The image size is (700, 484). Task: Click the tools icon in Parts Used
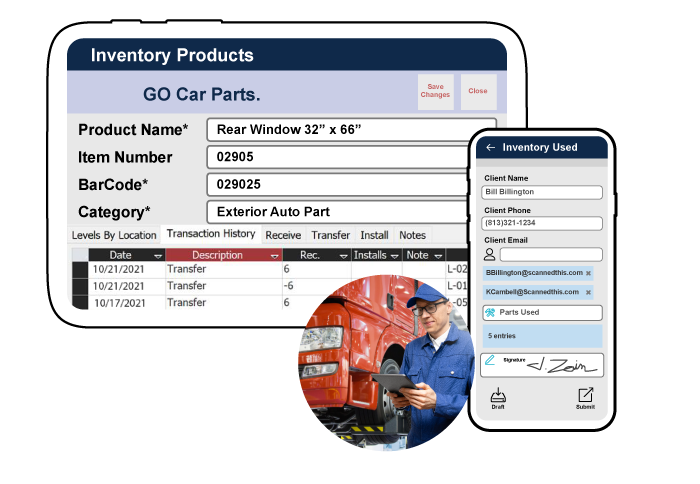490,313
